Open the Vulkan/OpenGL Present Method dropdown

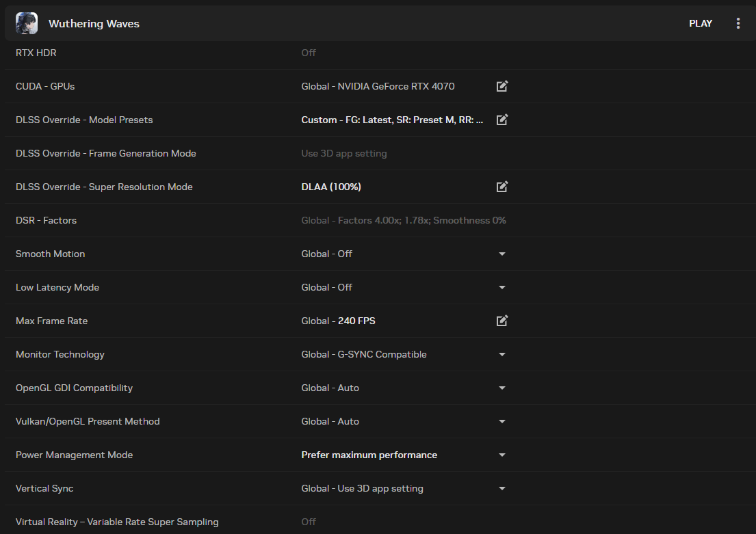tap(502, 421)
